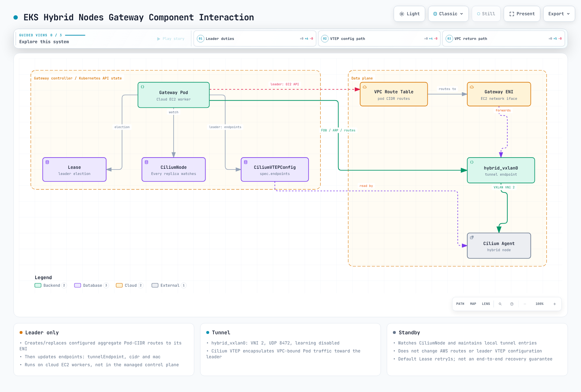This screenshot has height=392, width=581.
Task: Select guided view 03 VPC return path
Action: point(503,38)
